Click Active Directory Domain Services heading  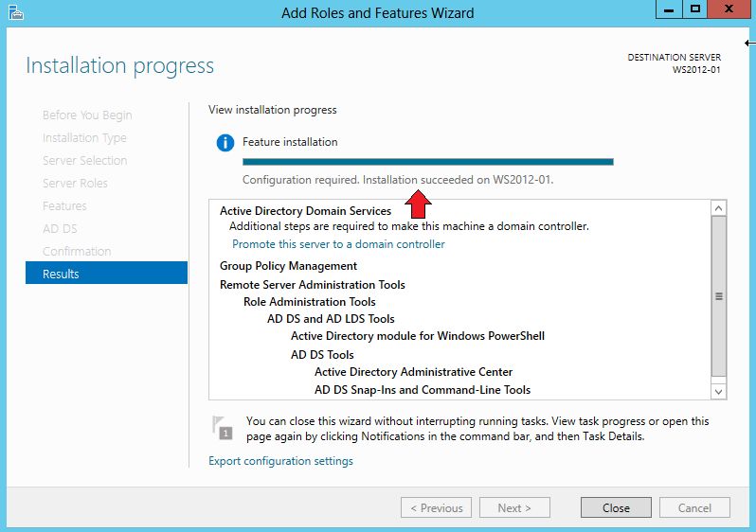click(x=305, y=211)
